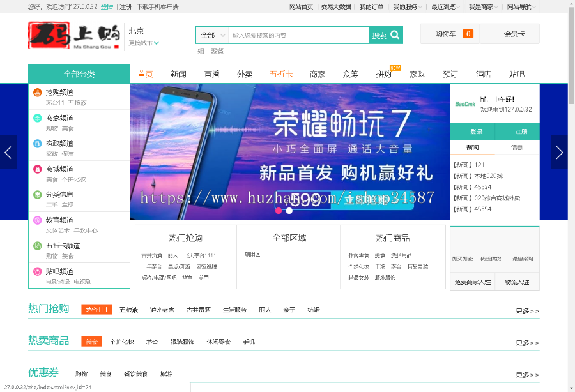Switch to the 信息 tab in sidebar panel
575x392 pixels.
click(x=517, y=147)
